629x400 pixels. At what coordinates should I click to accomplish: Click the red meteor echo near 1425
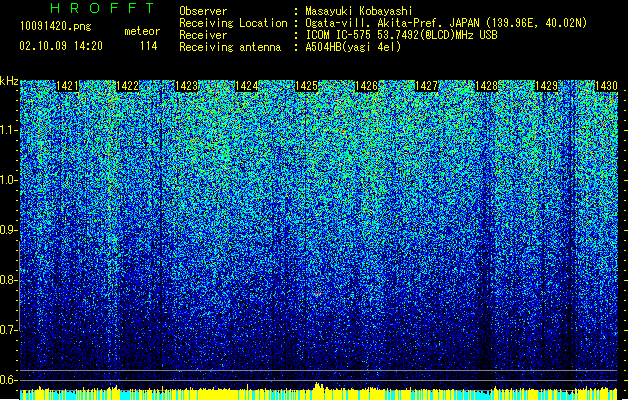click(x=318, y=294)
